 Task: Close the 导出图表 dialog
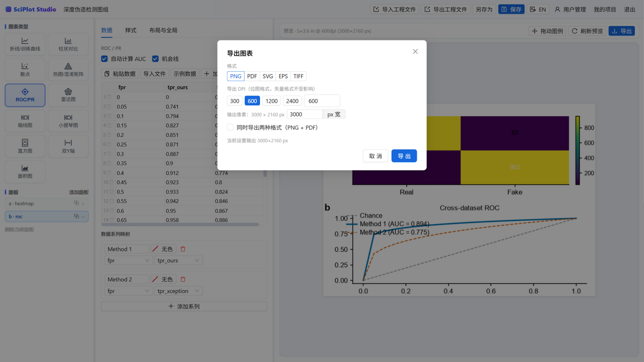pyautogui.click(x=415, y=51)
